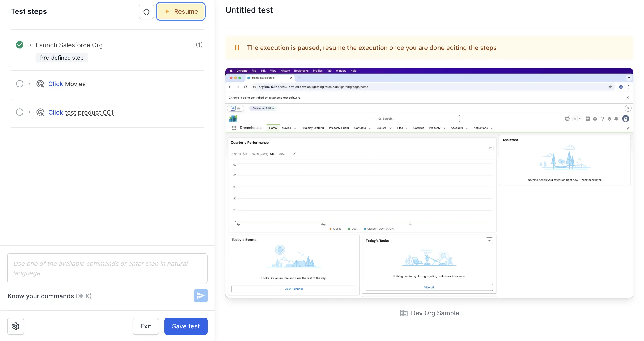The height and width of the screenshot is (341, 644).
Task: Click the Salesforce global search field
Action: pyautogui.click(x=417, y=119)
